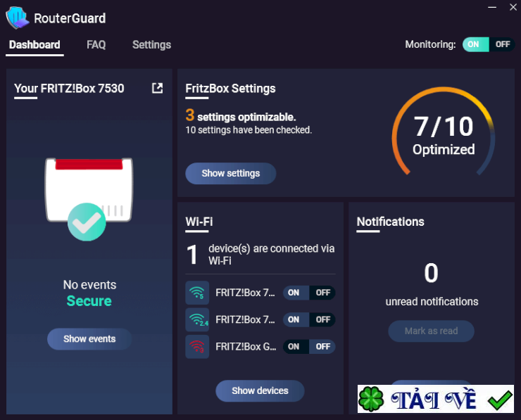Click the 5 GHz Wi-Fi network icon

click(x=197, y=293)
